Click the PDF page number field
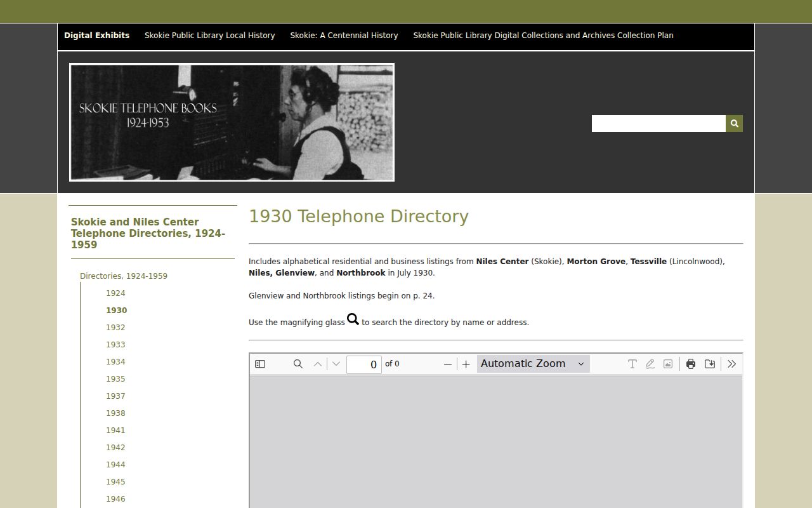This screenshot has height=508, width=812. point(364,364)
